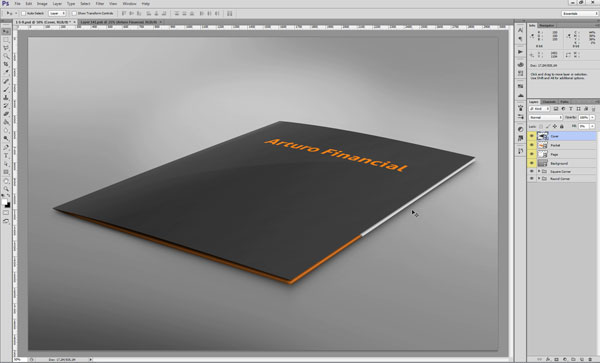Enable the Auto-Select checkbox

pyautogui.click(x=23, y=13)
